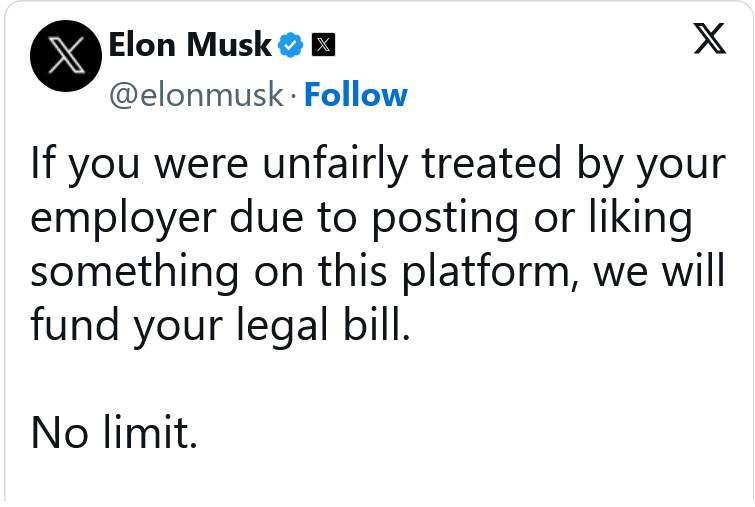Click the X logo profile avatar
Screen dimensions: 755x507
coord(63,59)
